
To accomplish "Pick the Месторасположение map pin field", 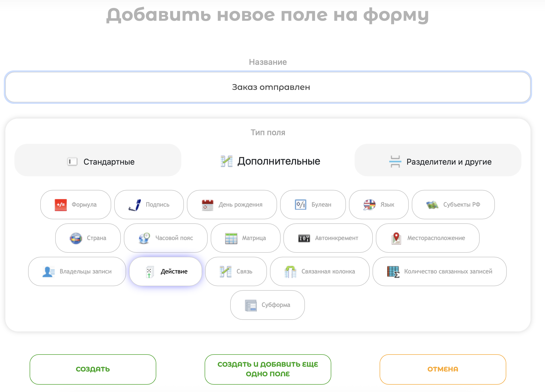I will [x=427, y=238].
